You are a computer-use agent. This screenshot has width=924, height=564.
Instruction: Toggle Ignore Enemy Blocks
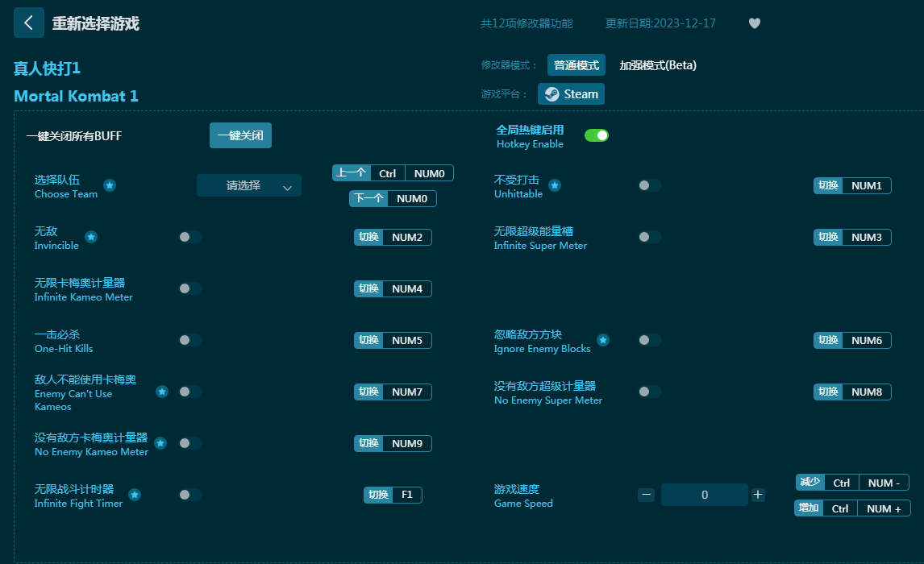[x=650, y=340]
